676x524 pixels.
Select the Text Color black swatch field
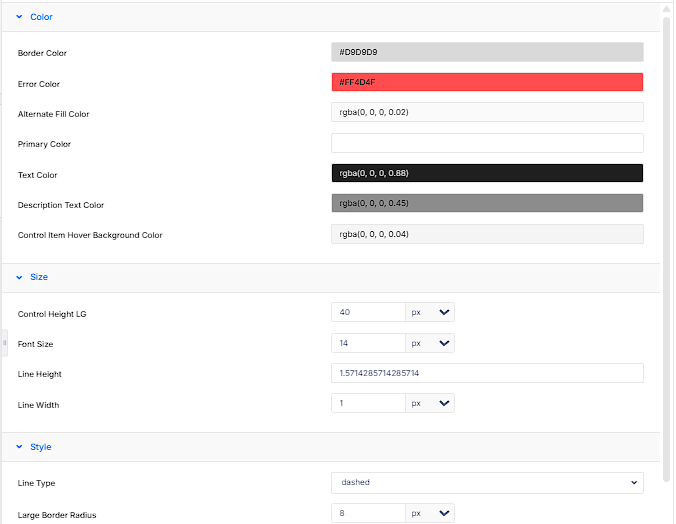(x=487, y=173)
